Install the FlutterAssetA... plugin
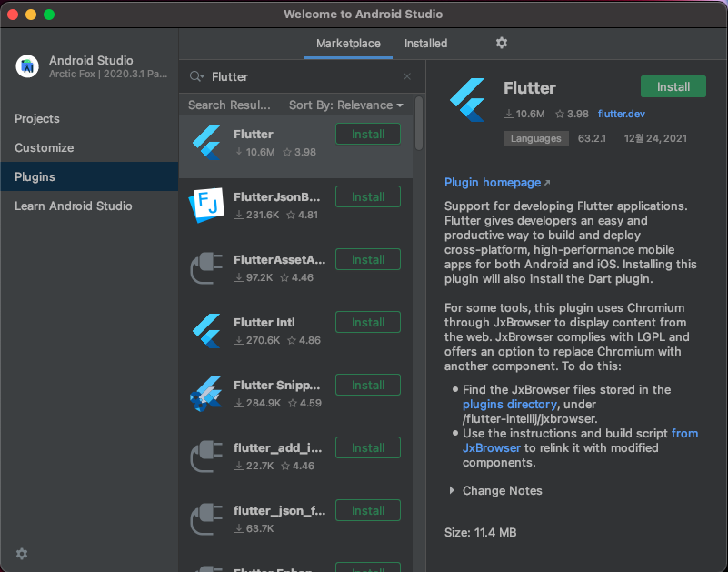Screen dimensions: 728x572 point(368,260)
